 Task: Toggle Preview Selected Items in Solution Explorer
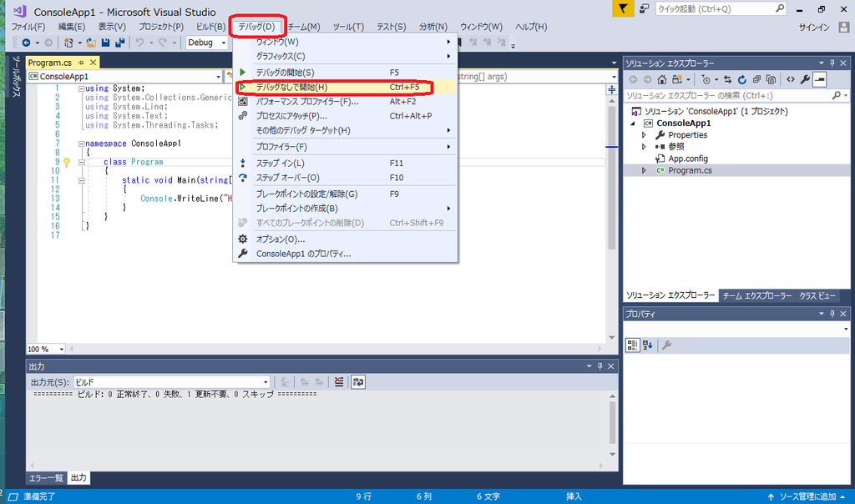(x=820, y=79)
